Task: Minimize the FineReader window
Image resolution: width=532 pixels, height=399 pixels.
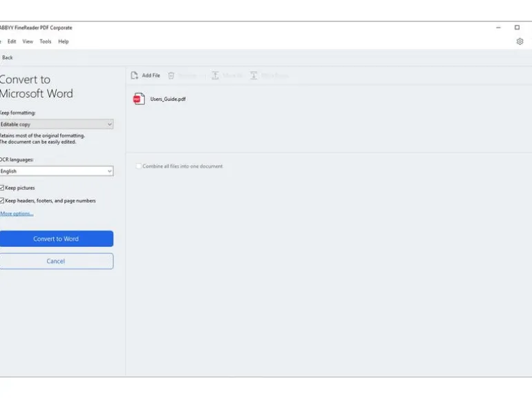Action: pyautogui.click(x=498, y=28)
